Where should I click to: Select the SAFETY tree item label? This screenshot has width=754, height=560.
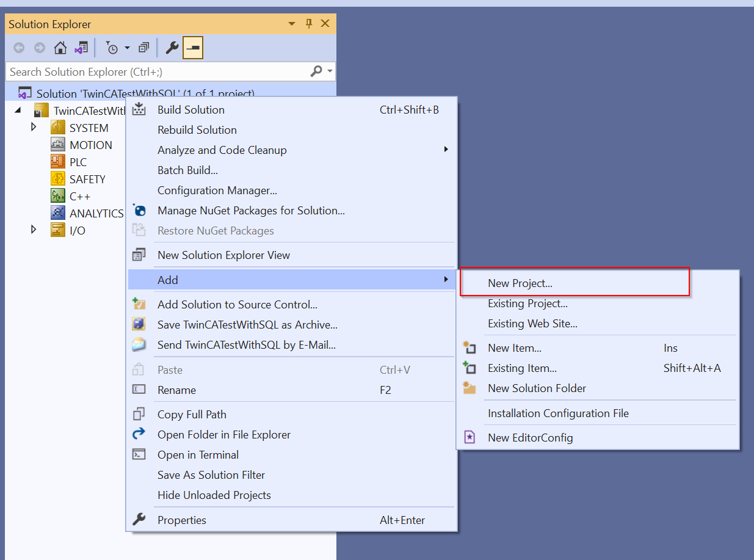[87, 179]
